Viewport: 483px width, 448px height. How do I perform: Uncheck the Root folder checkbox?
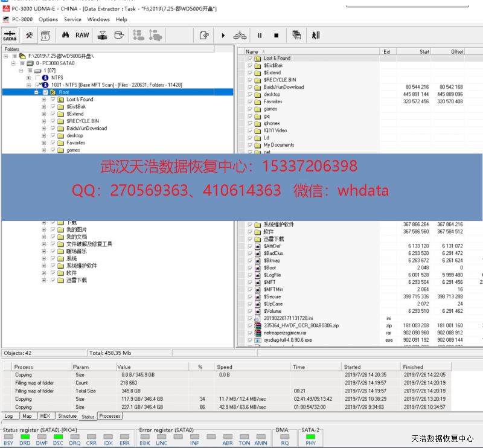tap(45, 92)
